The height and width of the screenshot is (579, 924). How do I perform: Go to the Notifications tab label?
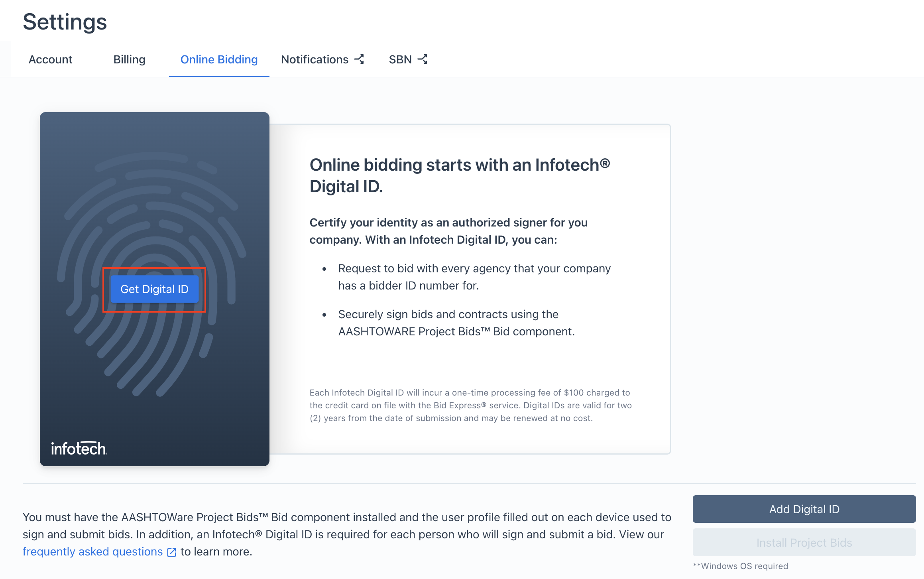[315, 59]
